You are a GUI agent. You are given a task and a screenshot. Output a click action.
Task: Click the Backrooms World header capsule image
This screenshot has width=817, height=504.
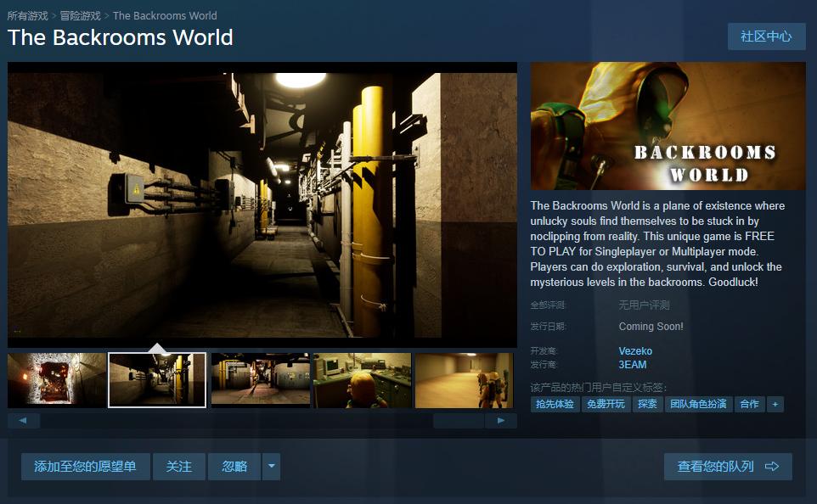[668, 126]
